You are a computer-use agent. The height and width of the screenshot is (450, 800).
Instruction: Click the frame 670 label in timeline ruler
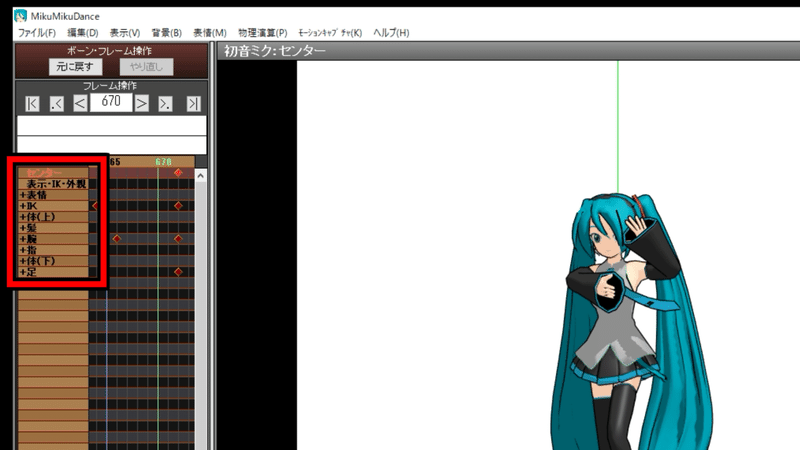163,162
